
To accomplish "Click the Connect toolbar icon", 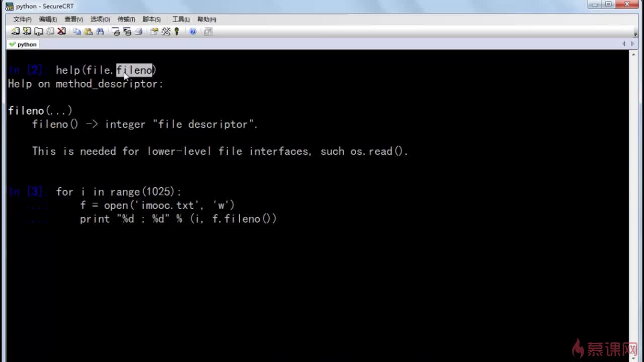I will click(16, 31).
